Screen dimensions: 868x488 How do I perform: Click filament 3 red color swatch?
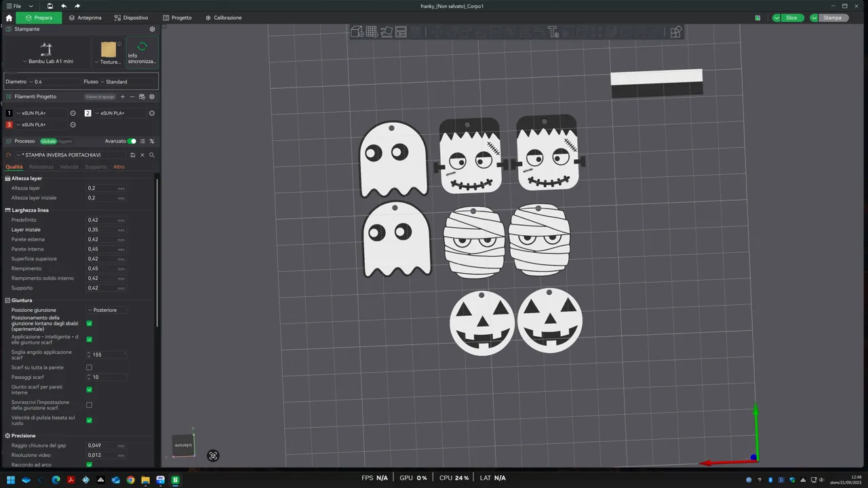click(x=9, y=125)
